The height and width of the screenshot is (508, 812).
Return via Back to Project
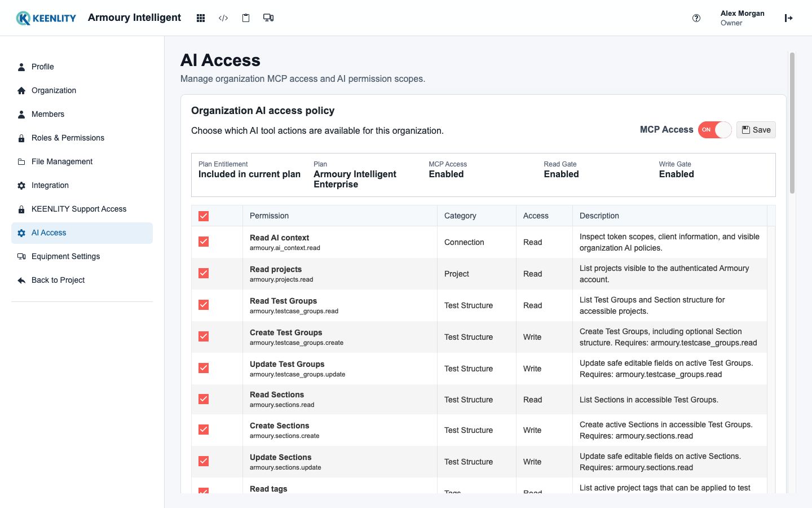(82, 280)
